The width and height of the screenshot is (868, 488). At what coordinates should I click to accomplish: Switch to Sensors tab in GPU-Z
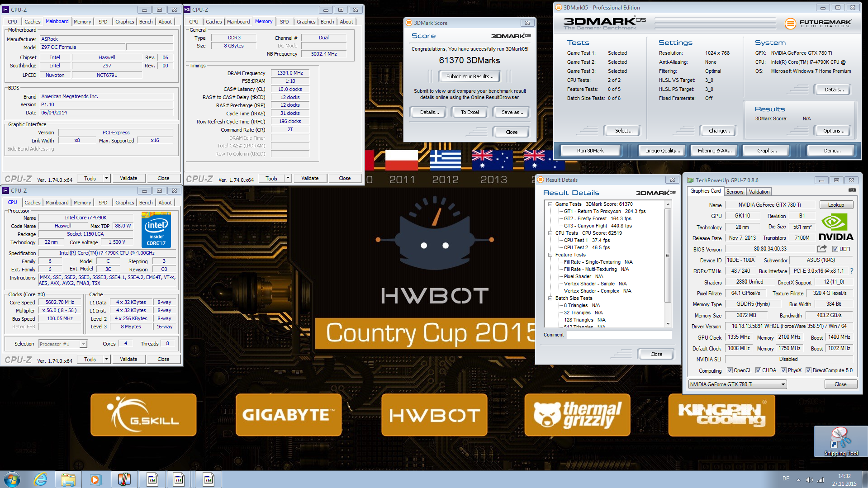735,192
